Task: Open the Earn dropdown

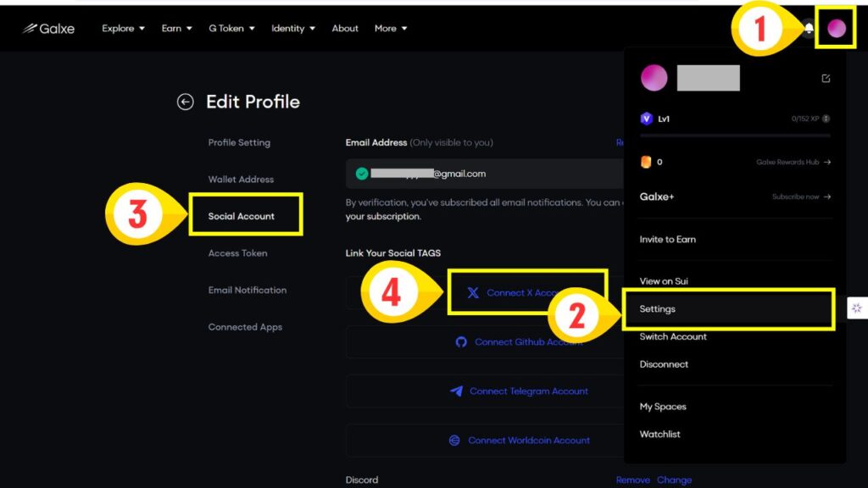Action: 176,28
